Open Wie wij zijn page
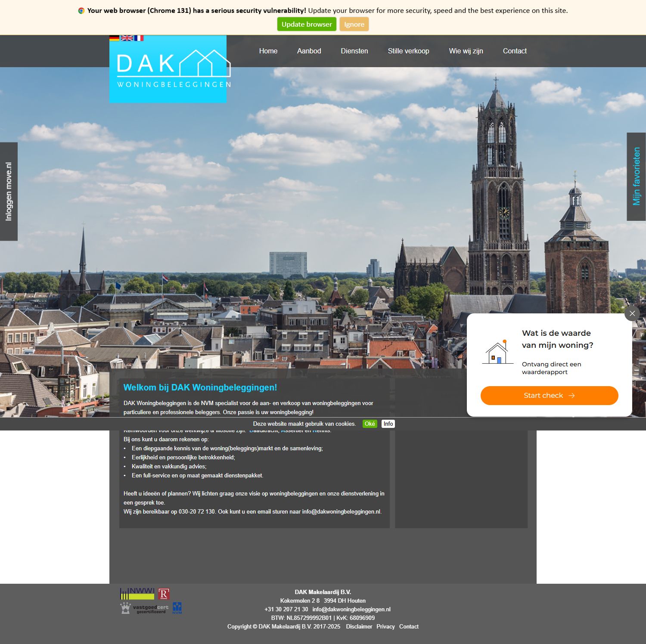Viewport: 646px width, 644px height. (466, 51)
